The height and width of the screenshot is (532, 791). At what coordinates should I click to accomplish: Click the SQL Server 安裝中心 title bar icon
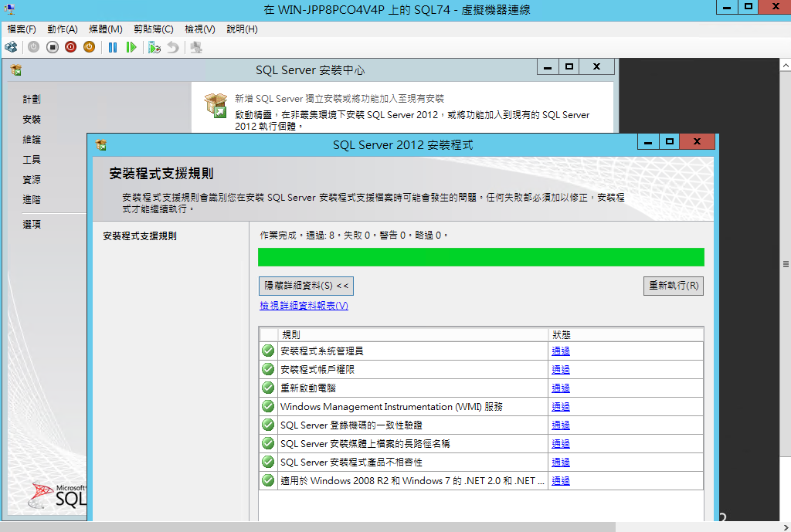click(16, 69)
